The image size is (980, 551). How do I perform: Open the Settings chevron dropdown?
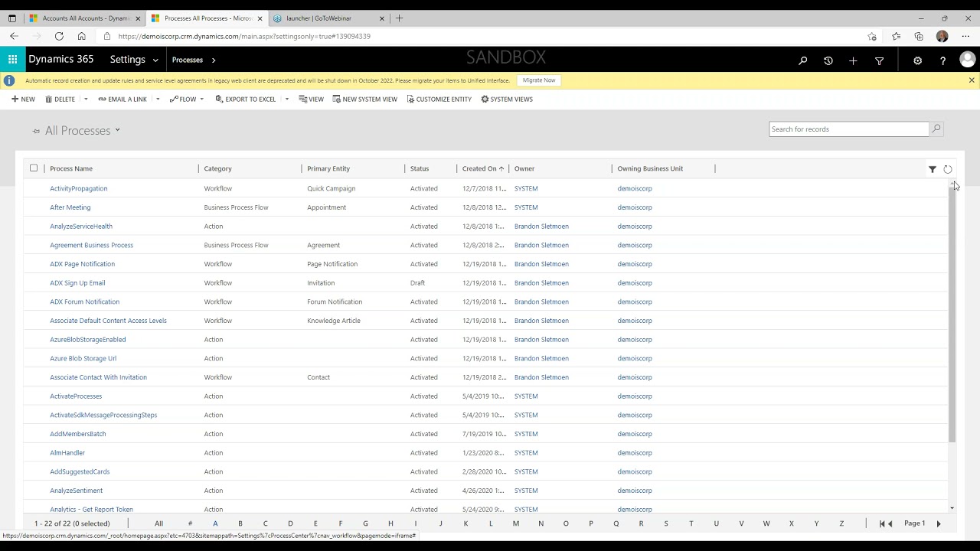point(155,60)
